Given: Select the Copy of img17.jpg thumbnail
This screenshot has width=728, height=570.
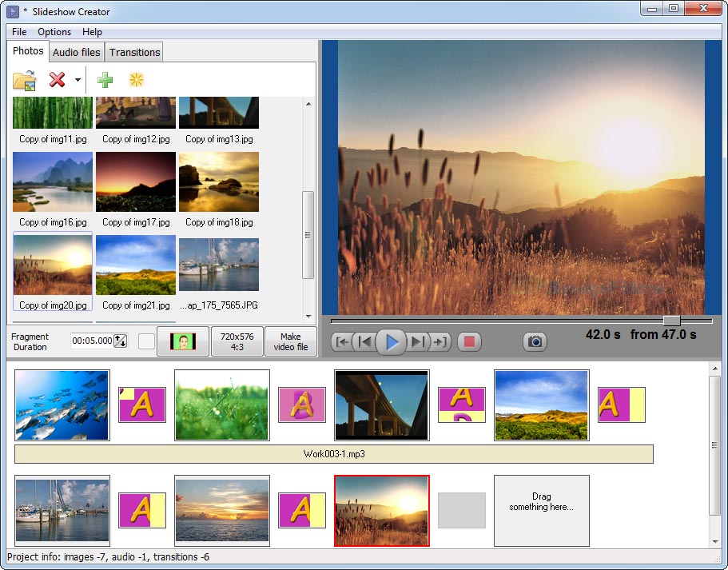Looking at the screenshot, I should 135,181.
